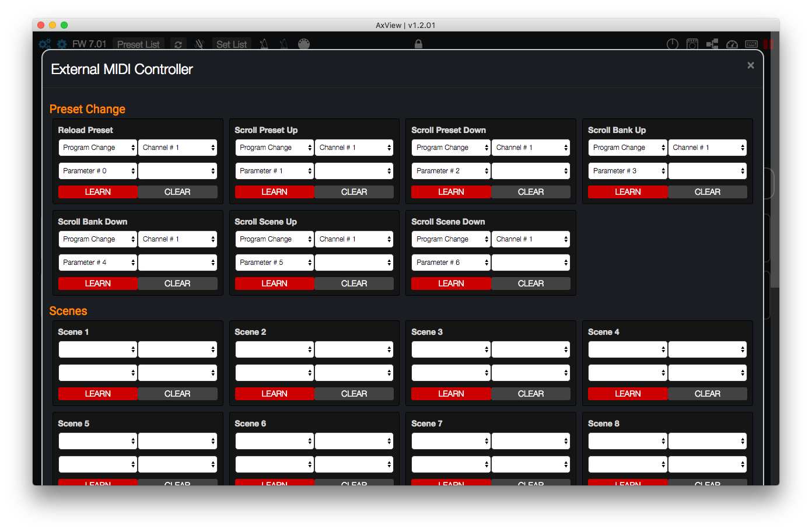Click the Preset Change section heading
The width and height of the screenshot is (812, 532).
(87, 109)
